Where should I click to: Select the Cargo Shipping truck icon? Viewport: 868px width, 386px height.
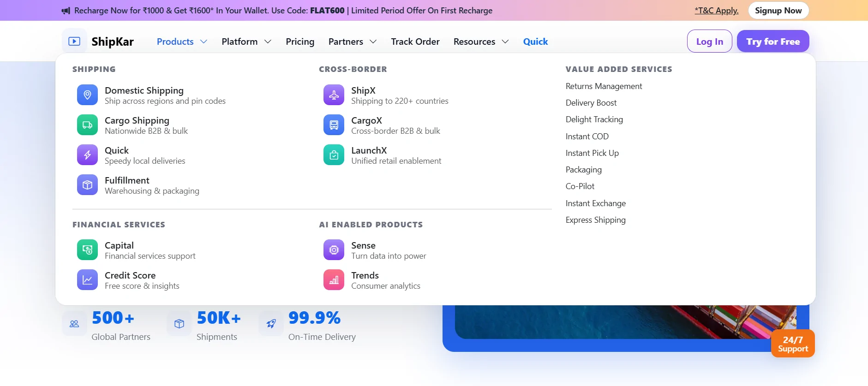click(x=87, y=125)
